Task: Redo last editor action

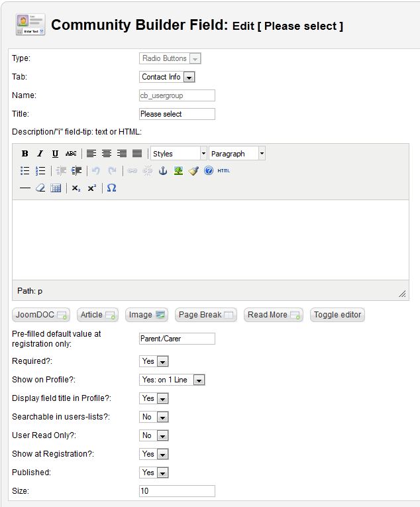Action: tap(112, 171)
